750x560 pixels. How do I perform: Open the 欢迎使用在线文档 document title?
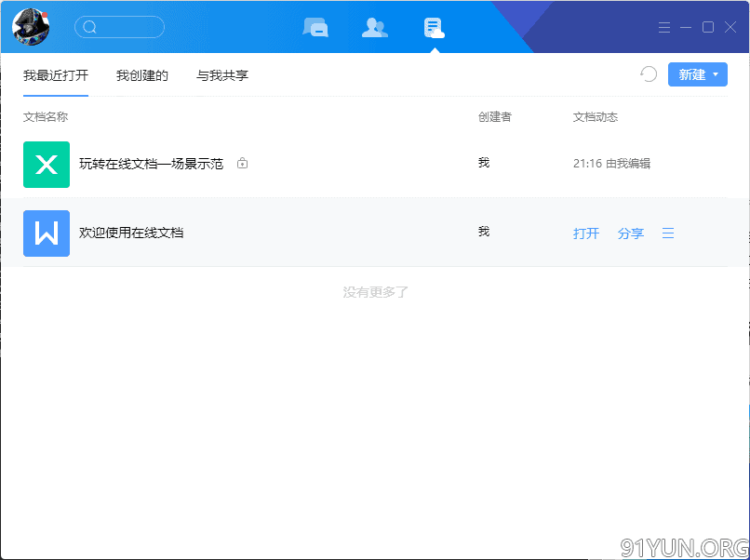[x=131, y=233]
